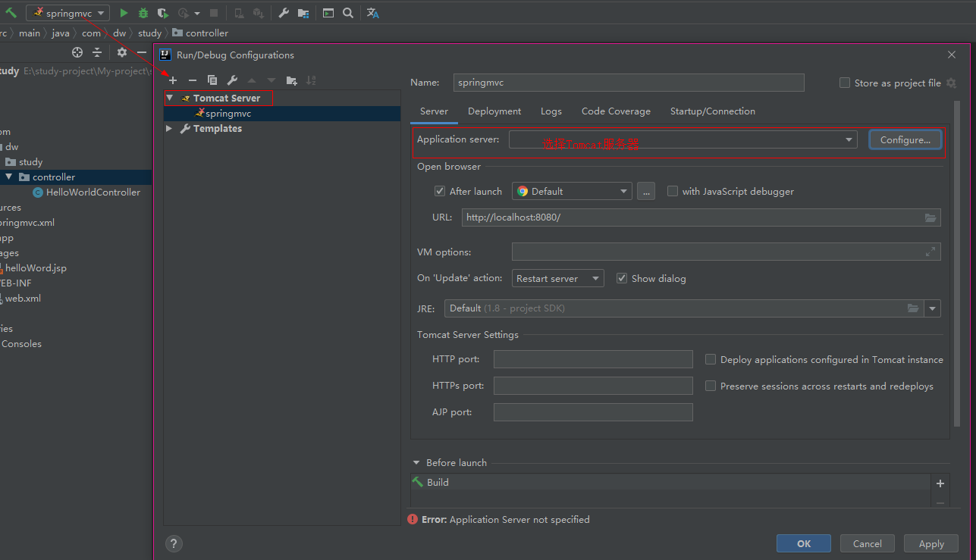Select the springmvc configuration in the tree
The height and width of the screenshot is (560, 976).
tap(282, 114)
